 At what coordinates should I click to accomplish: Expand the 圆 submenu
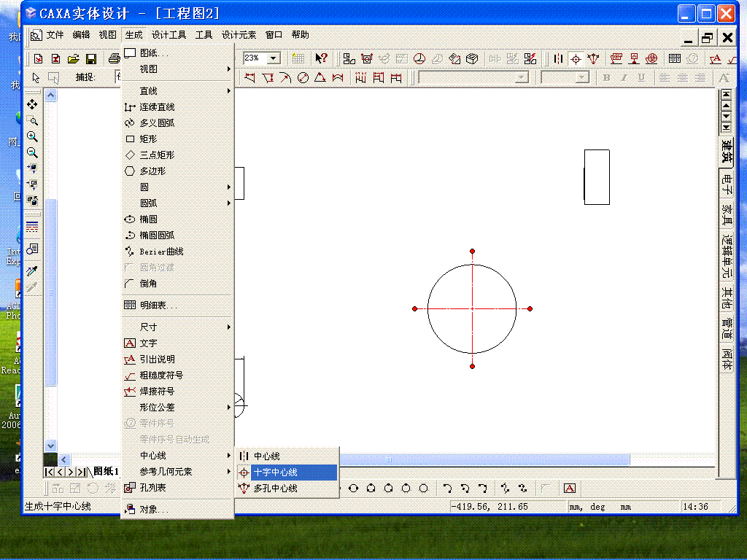pos(177,187)
